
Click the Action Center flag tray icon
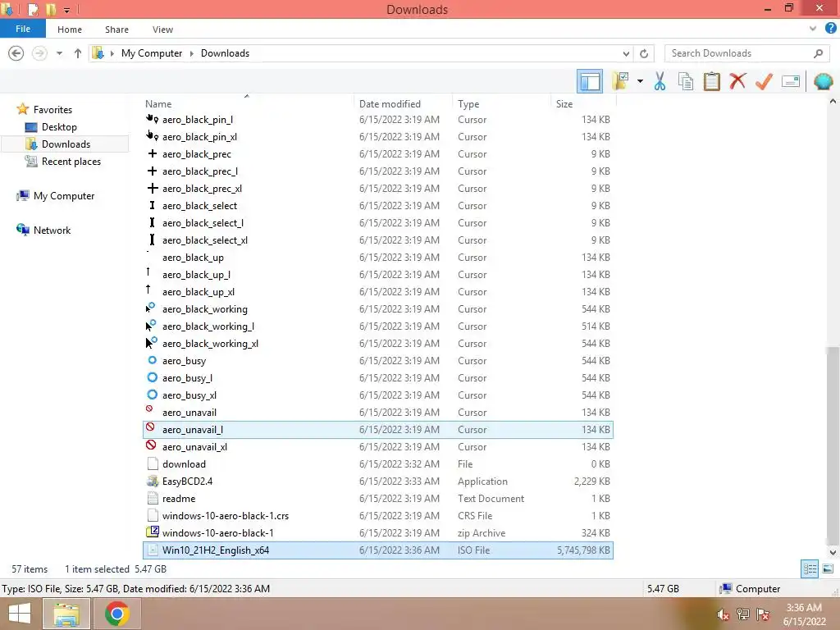(763, 614)
